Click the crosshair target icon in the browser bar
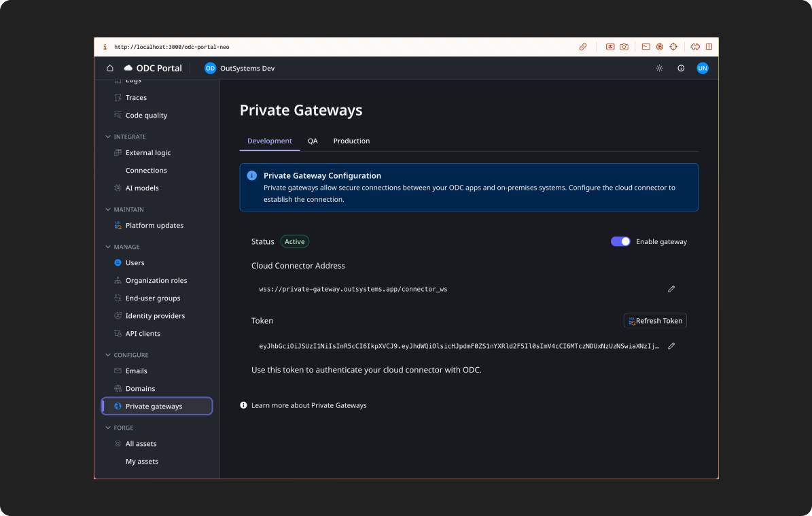Image resolution: width=812 pixels, height=516 pixels. click(x=673, y=47)
